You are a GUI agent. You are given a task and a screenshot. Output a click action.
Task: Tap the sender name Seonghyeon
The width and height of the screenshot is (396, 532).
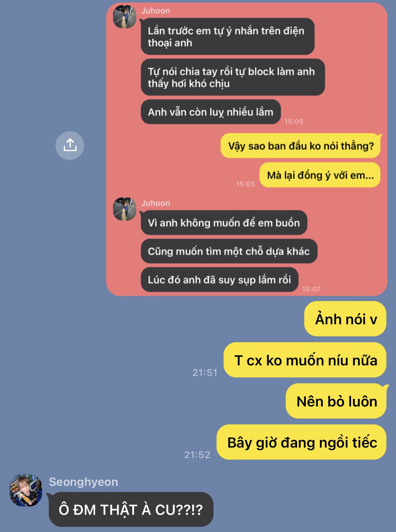coord(84,482)
